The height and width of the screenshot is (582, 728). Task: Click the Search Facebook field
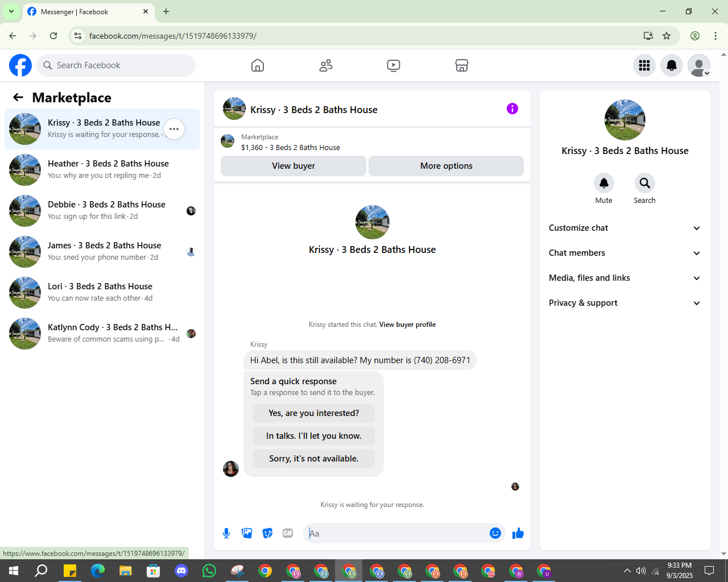(x=116, y=65)
